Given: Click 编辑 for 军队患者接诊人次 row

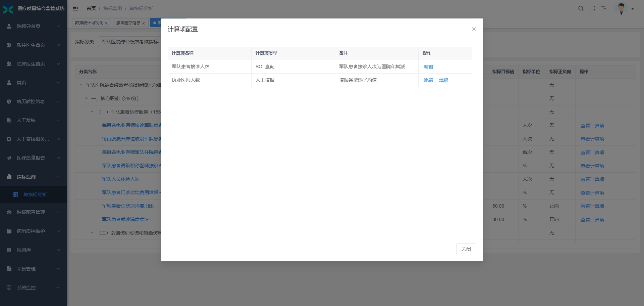Looking at the screenshot, I should (428, 67).
